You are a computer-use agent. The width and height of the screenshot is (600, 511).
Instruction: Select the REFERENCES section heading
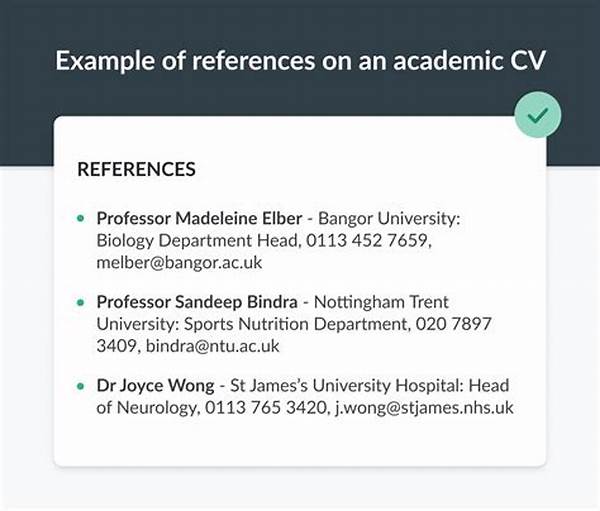coord(136,169)
